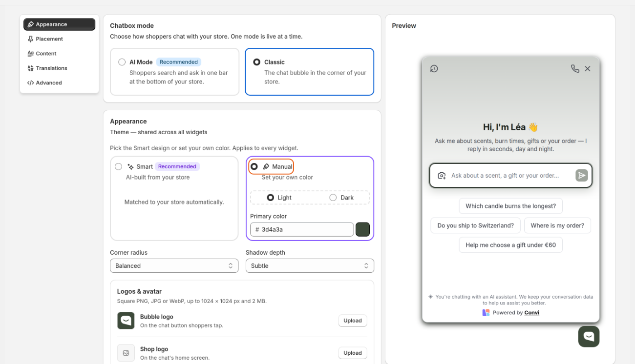
Task: Open the Corner radius dropdown
Action: click(x=174, y=266)
